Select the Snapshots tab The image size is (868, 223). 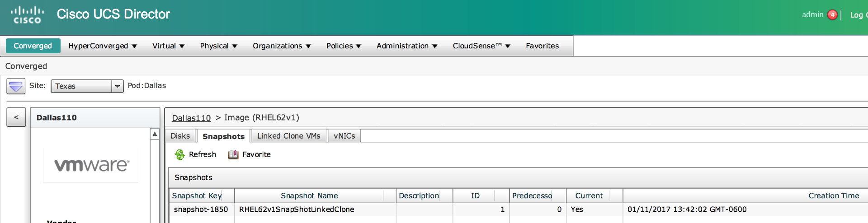tap(223, 136)
